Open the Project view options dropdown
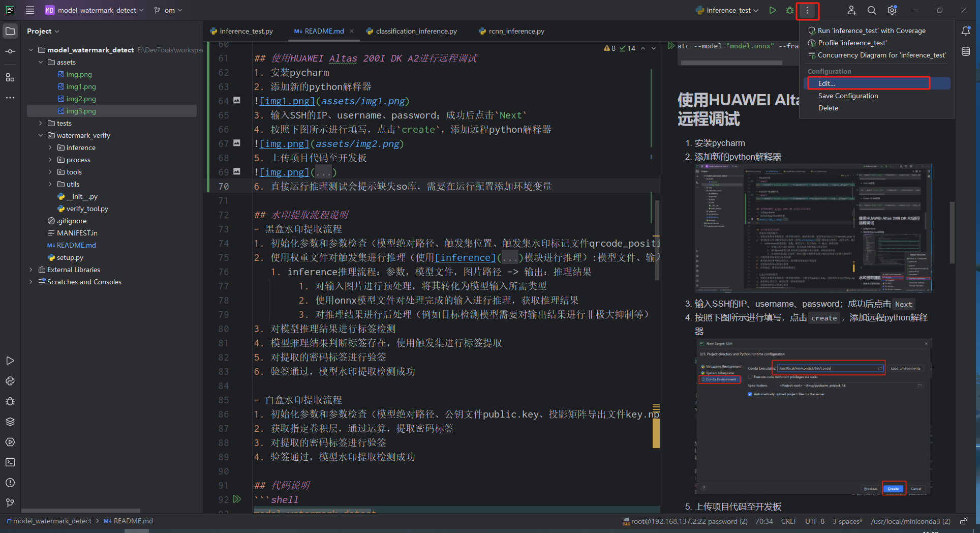Screen dimensions: 980x533 (43, 31)
